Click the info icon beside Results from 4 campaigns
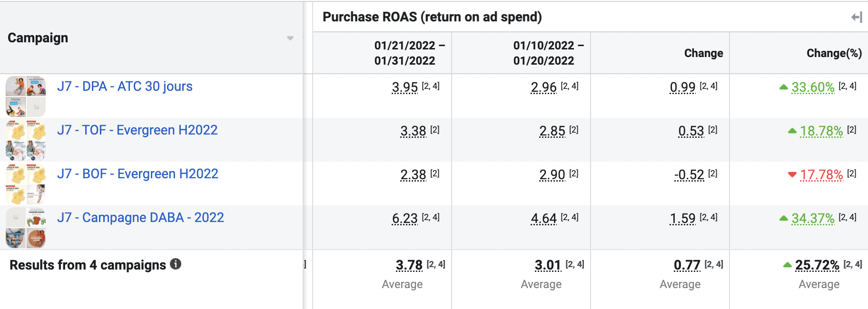 176,264
